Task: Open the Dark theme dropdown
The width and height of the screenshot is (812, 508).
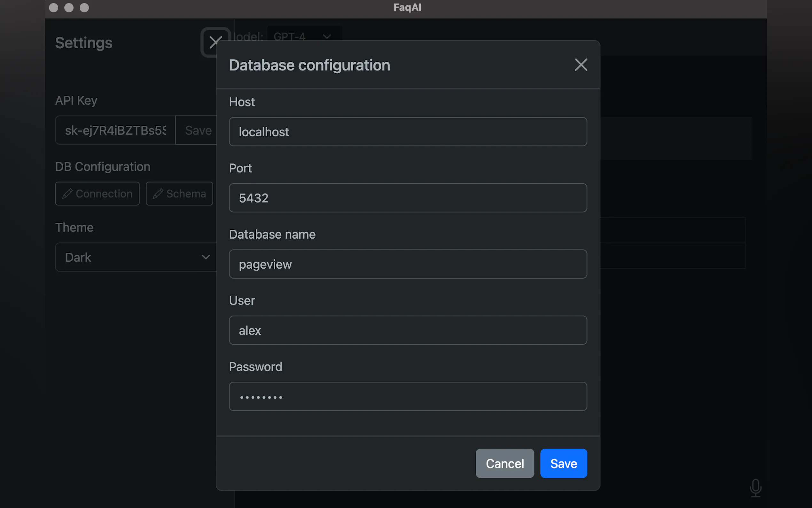Action: pos(134,257)
